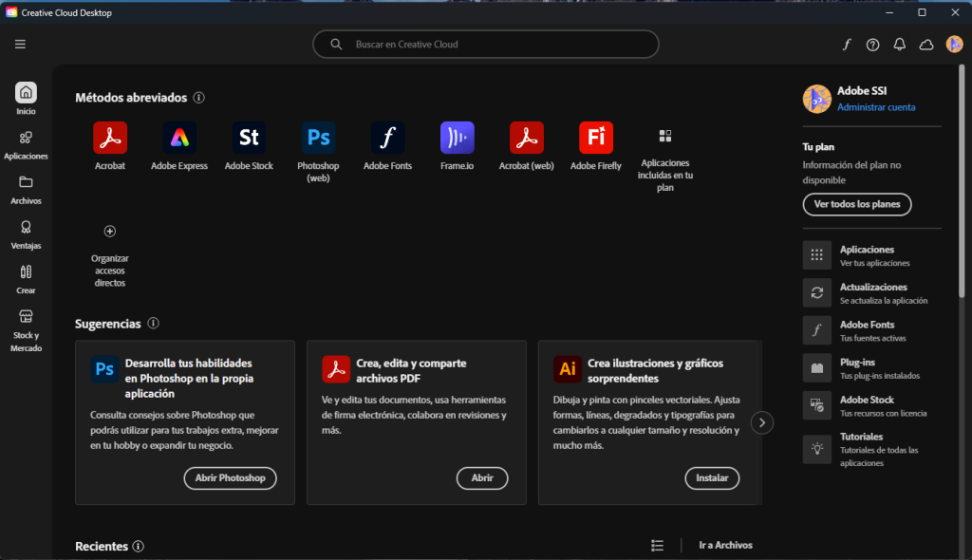The width and height of the screenshot is (972, 560).
Task: Show next suggestions with the arrow chevron
Action: [x=762, y=422]
